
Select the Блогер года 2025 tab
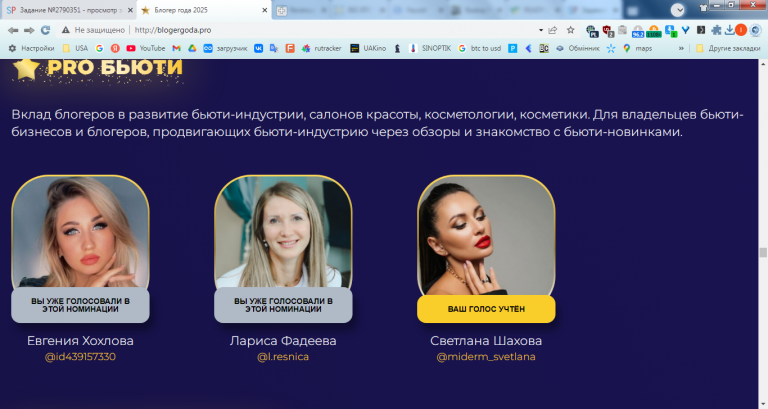204,10
